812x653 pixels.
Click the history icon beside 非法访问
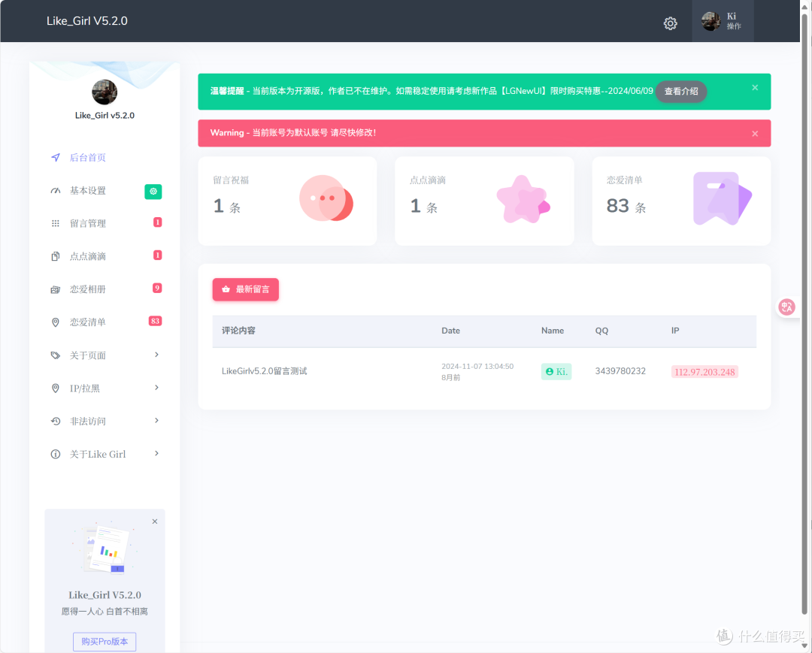[56, 422]
